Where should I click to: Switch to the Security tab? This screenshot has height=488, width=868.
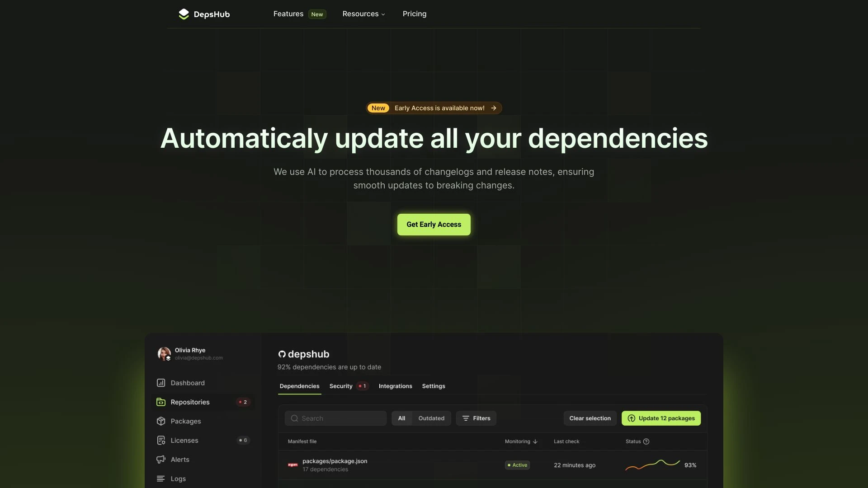point(340,386)
